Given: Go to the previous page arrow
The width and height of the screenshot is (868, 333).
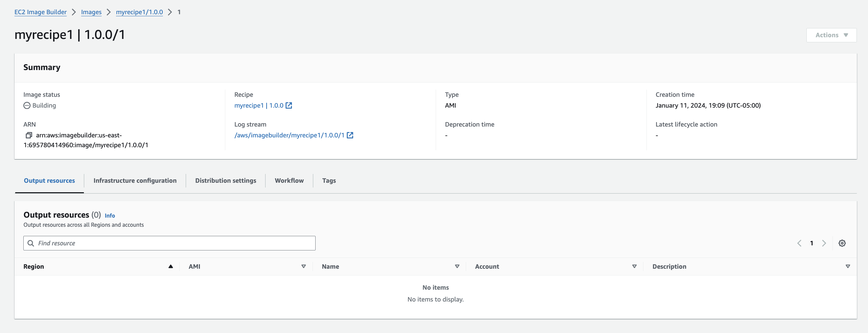Looking at the screenshot, I should (x=799, y=243).
